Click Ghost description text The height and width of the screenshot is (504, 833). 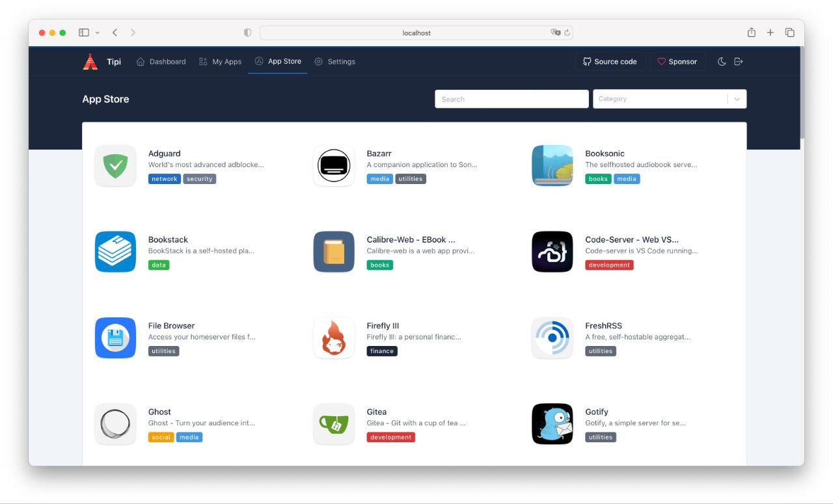(x=202, y=423)
